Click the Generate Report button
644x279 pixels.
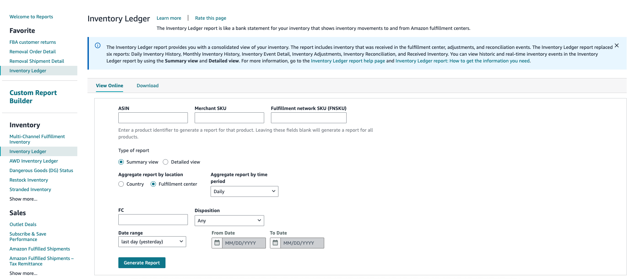pos(142,263)
